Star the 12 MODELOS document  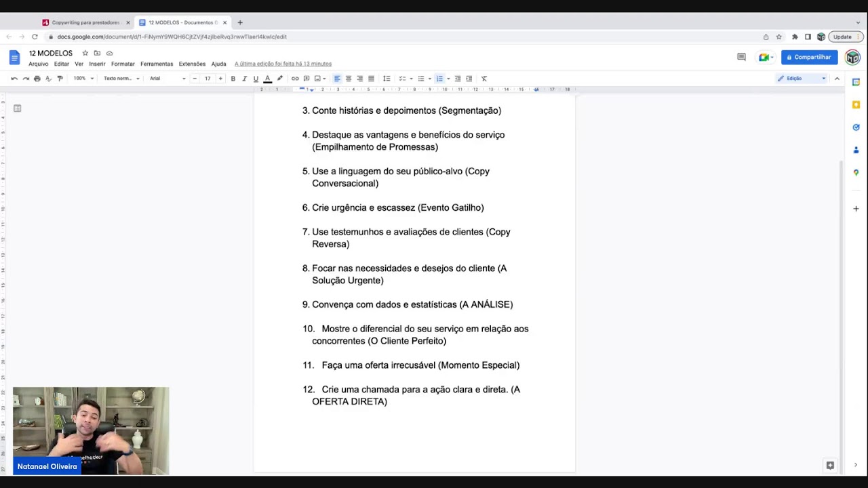click(85, 53)
